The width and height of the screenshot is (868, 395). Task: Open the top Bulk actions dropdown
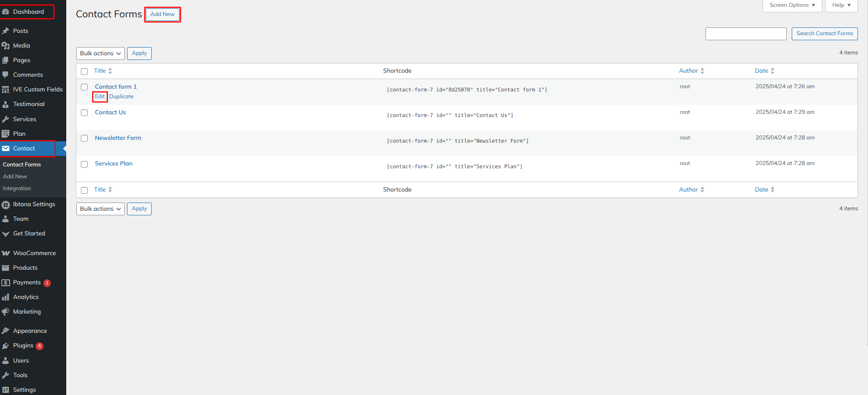(100, 53)
